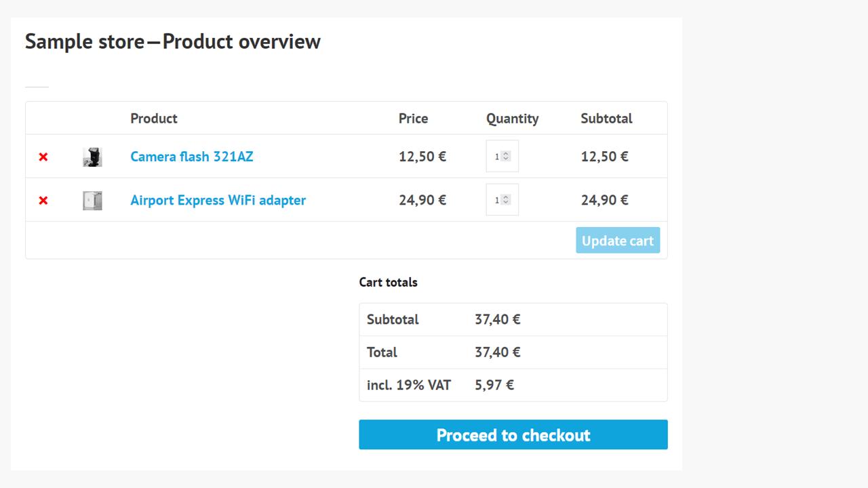
Task: Open Camera flash 321AZ product page
Action: point(191,156)
